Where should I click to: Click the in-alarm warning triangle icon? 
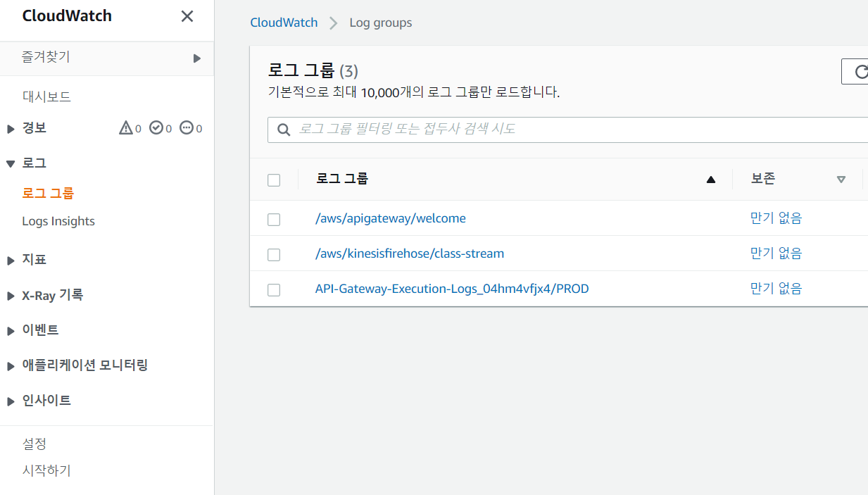coord(126,128)
